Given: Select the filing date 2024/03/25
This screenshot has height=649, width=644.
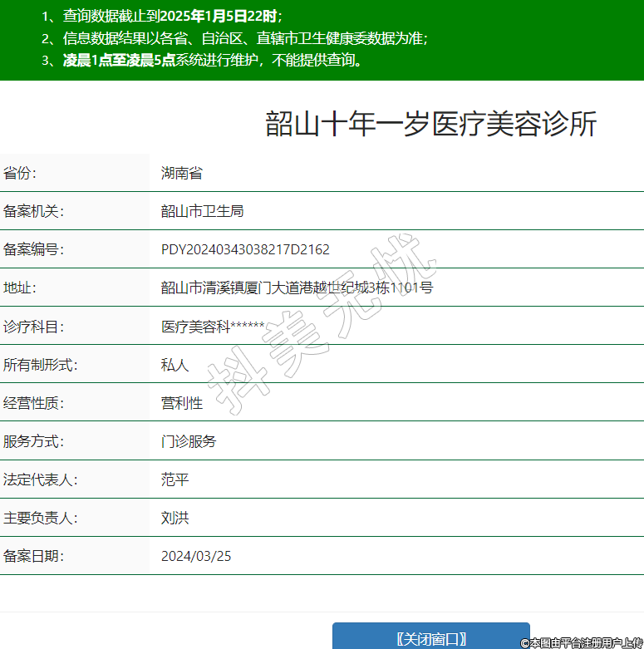Looking at the screenshot, I should (196, 556).
